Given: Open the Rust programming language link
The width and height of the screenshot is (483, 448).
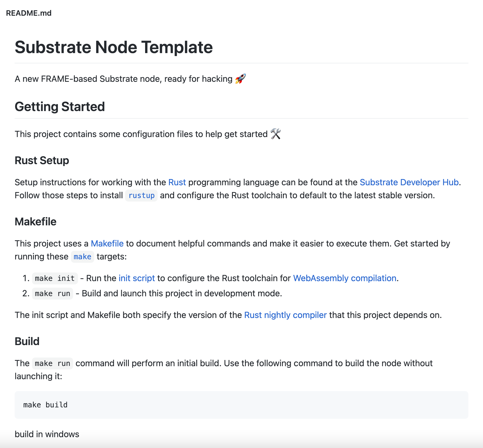Looking at the screenshot, I should tap(177, 182).
